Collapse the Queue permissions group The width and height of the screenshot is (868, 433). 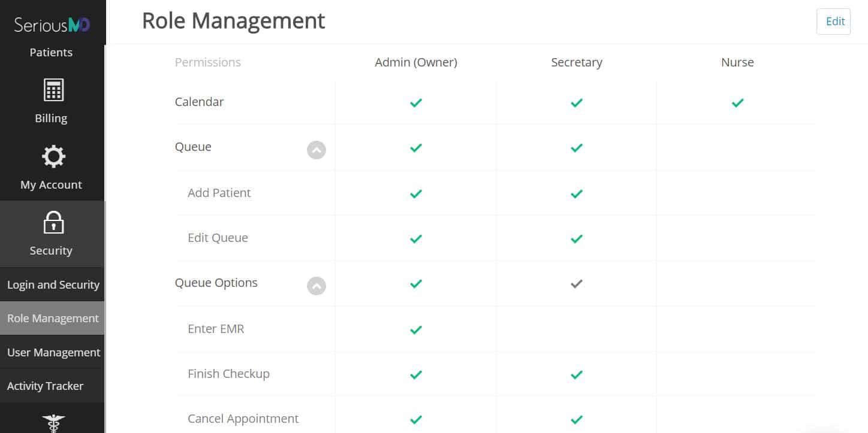tap(317, 150)
